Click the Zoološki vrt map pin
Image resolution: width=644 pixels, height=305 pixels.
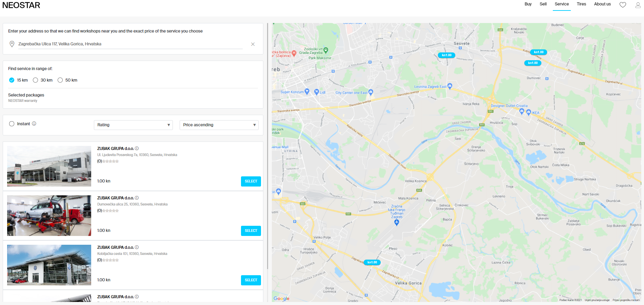pos(326,50)
